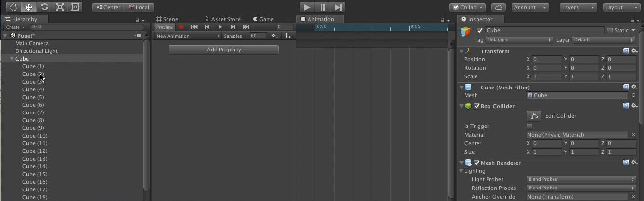Open the cloud Services panel

(498, 7)
